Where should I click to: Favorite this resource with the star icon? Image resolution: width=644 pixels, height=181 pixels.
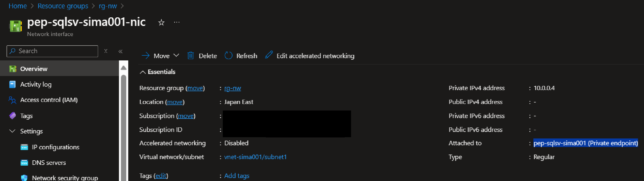tap(161, 23)
